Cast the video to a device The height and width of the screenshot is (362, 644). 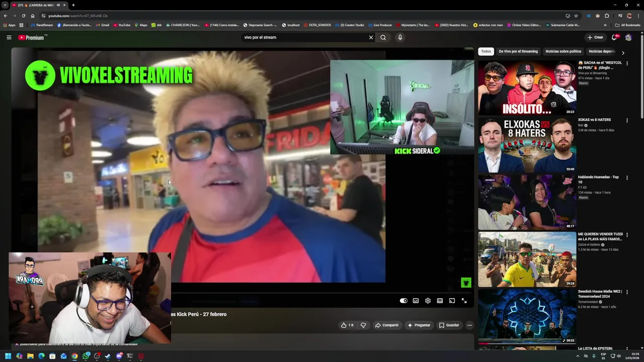click(x=452, y=301)
